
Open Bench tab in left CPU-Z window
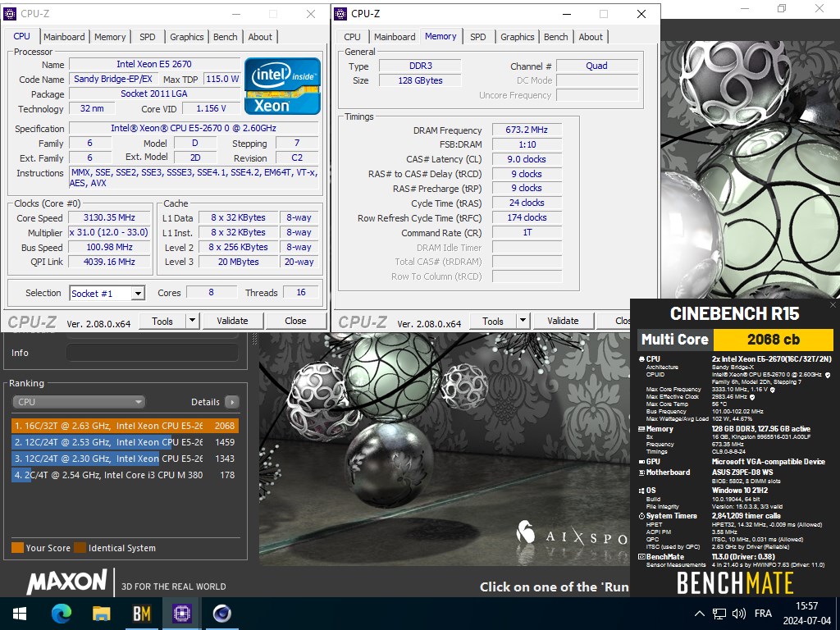point(225,37)
